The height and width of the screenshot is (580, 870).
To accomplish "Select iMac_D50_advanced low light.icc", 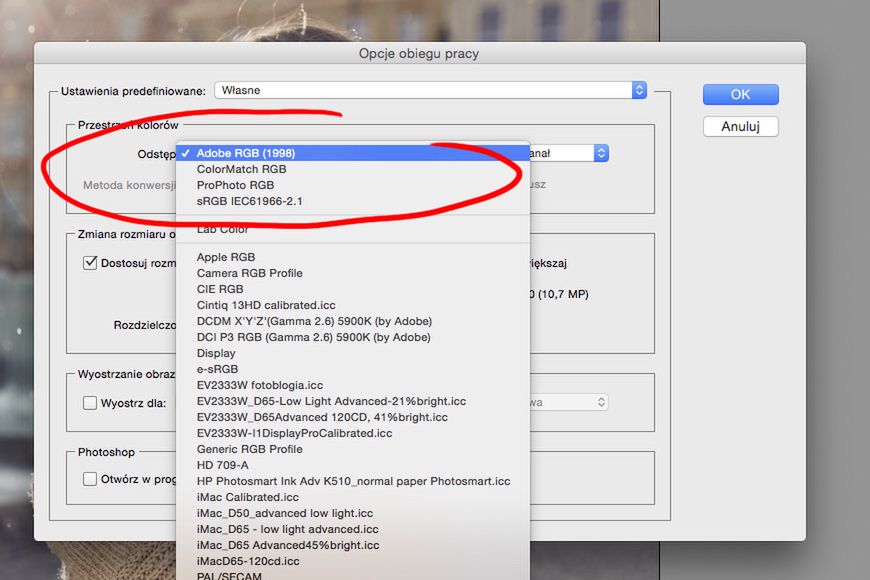I will tap(353, 513).
